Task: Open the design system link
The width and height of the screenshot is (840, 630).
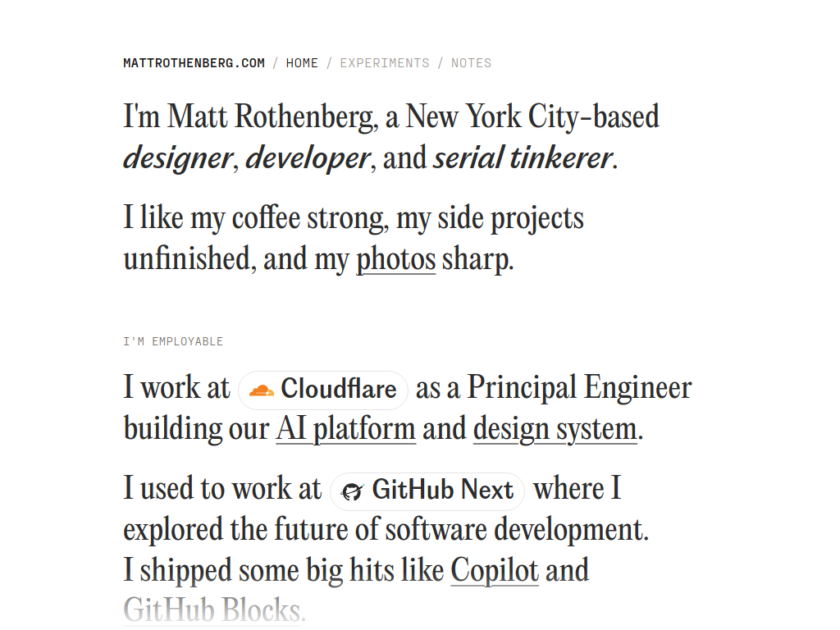Action: point(555,429)
